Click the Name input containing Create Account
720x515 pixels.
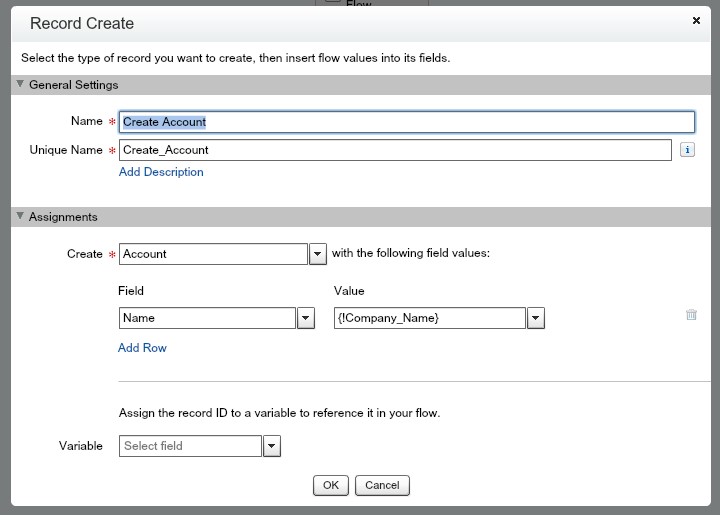406,122
